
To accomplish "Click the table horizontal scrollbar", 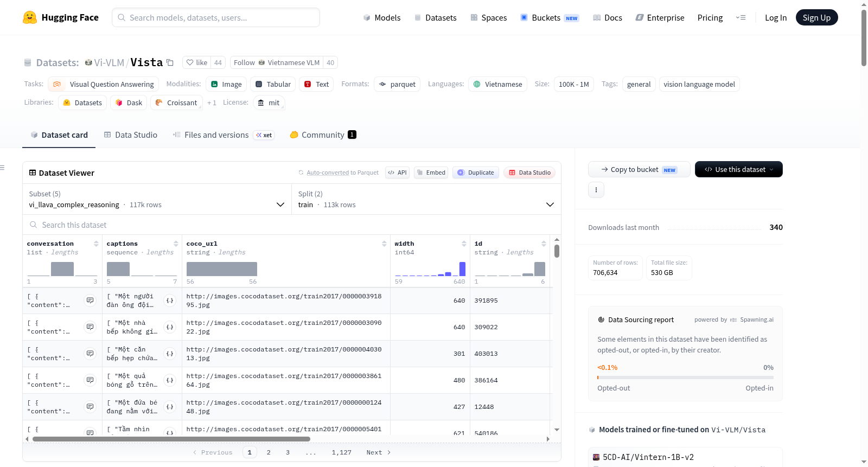I will [x=171, y=439].
